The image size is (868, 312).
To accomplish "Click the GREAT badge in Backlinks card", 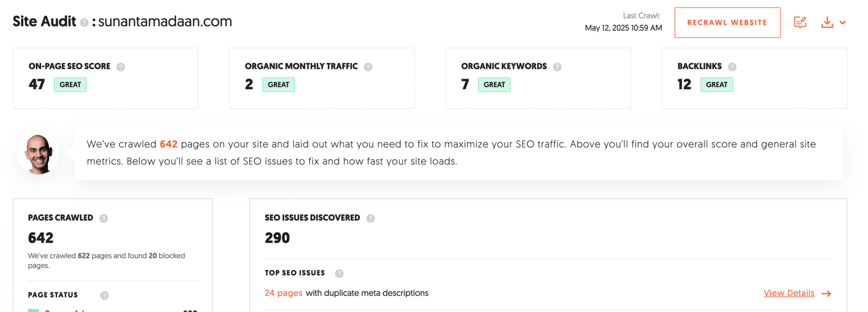I will point(716,84).
